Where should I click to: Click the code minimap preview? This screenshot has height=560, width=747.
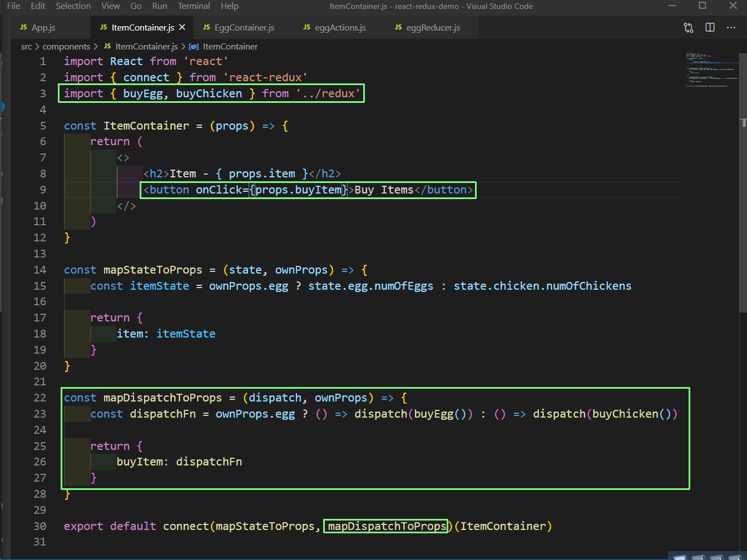click(712, 70)
